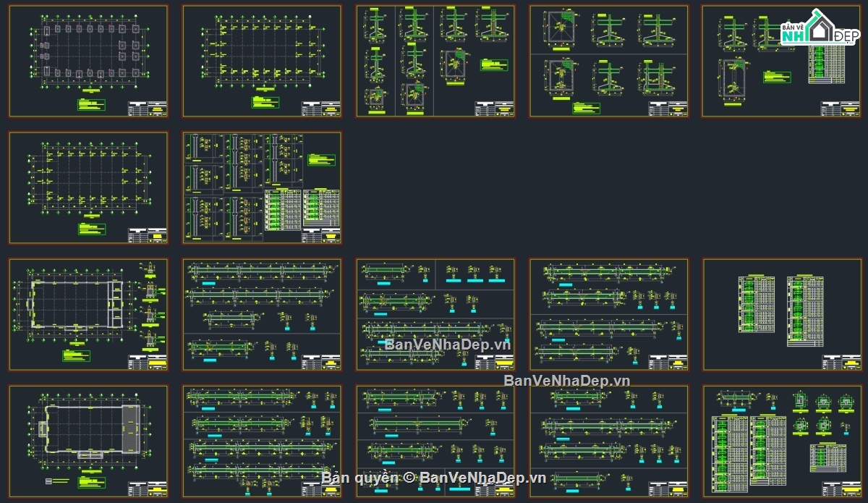
Task: Select the foundation plan sheet with grey footing squares
Action: tap(88, 62)
